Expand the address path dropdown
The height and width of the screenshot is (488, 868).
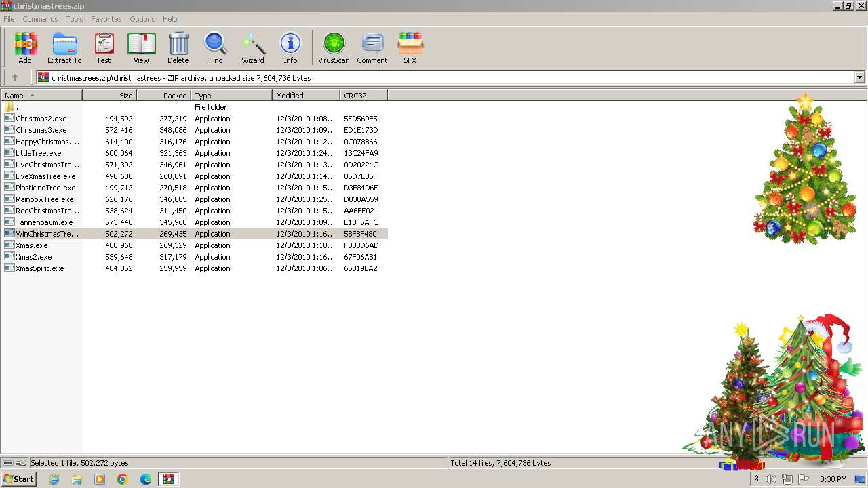(x=860, y=78)
